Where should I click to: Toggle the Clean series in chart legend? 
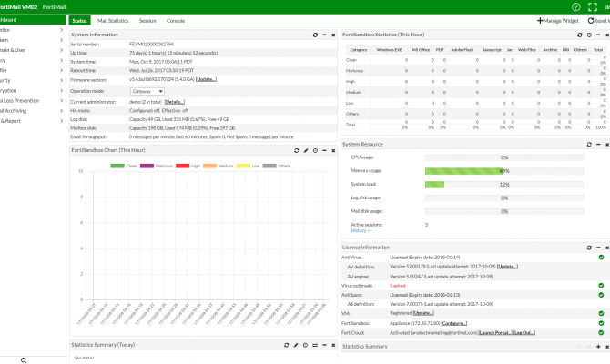[x=124, y=166]
